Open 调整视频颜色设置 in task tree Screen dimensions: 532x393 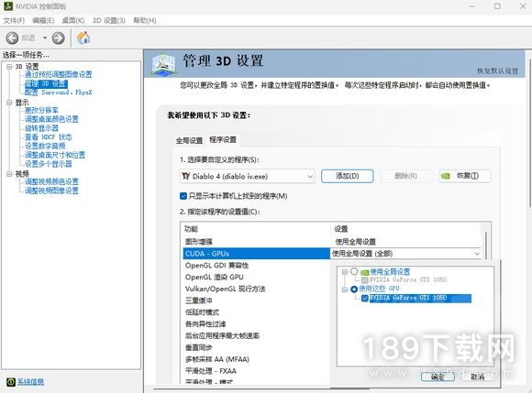click(51, 181)
